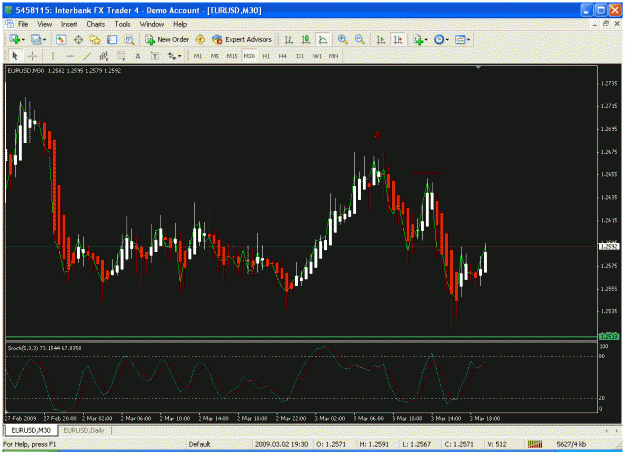The image size is (625, 452).
Task: Open the Charts menu
Action: click(96, 24)
